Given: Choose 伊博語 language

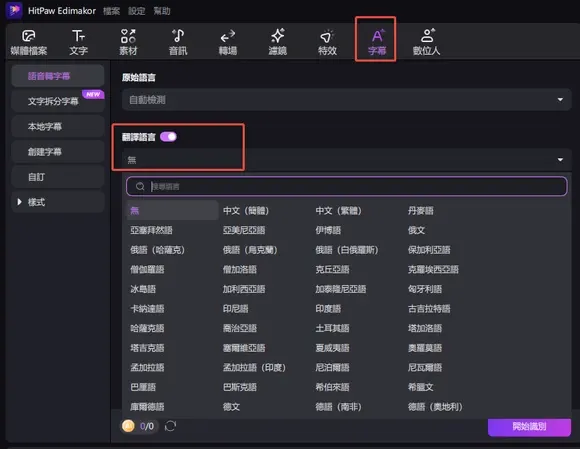Looking at the screenshot, I should tap(328, 230).
